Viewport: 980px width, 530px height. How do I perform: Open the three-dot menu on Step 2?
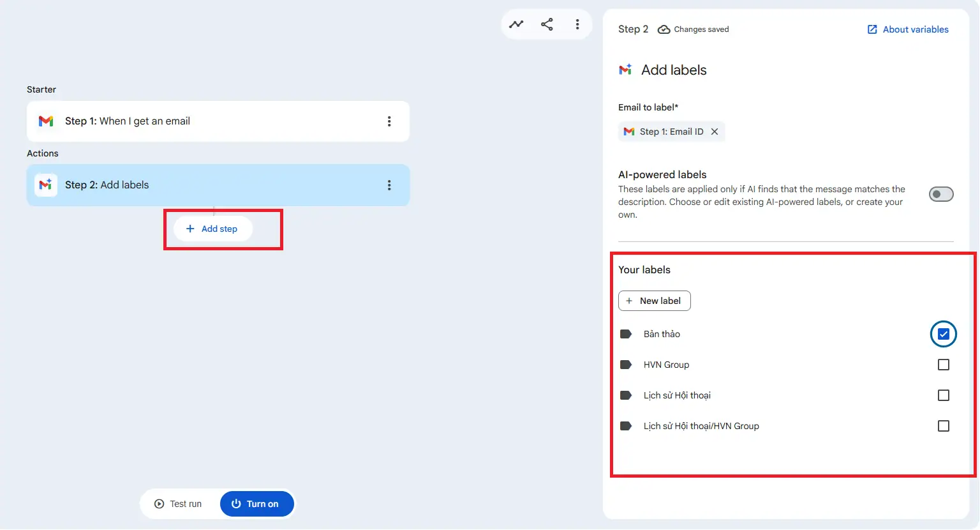pos(389,185)
